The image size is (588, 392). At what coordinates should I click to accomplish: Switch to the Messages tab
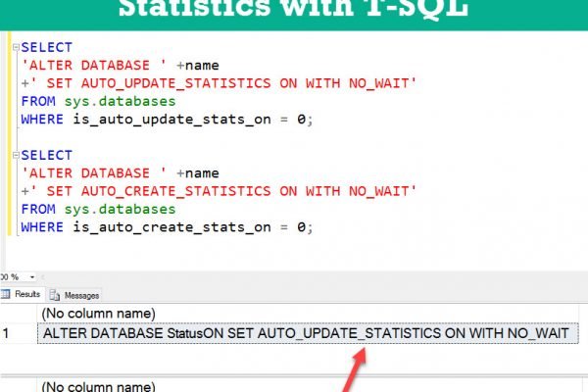(x=73, y=295)
